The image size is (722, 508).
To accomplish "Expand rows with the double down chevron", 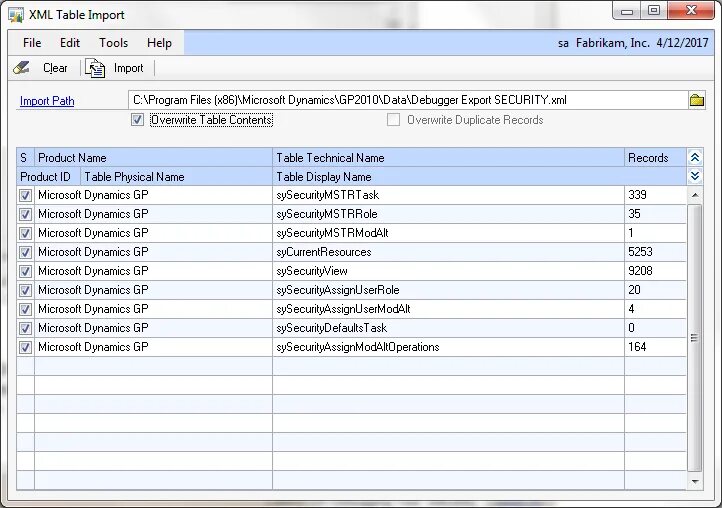I will 695,176.
